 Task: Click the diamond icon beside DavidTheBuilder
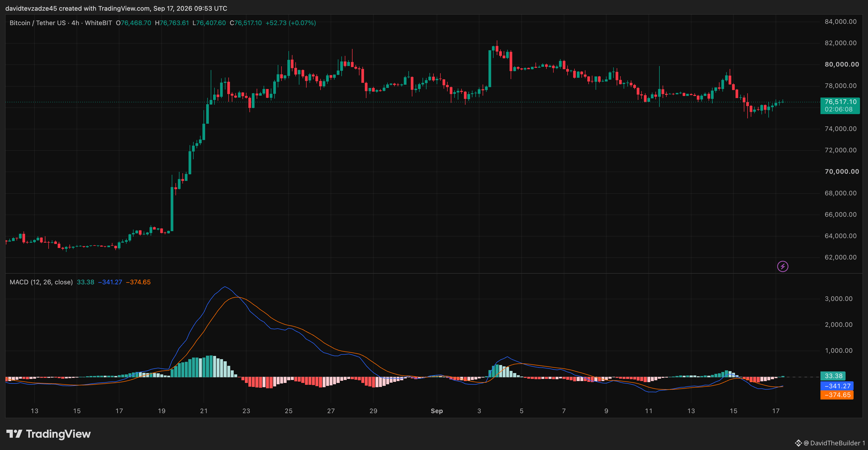[x=798, y=443]
